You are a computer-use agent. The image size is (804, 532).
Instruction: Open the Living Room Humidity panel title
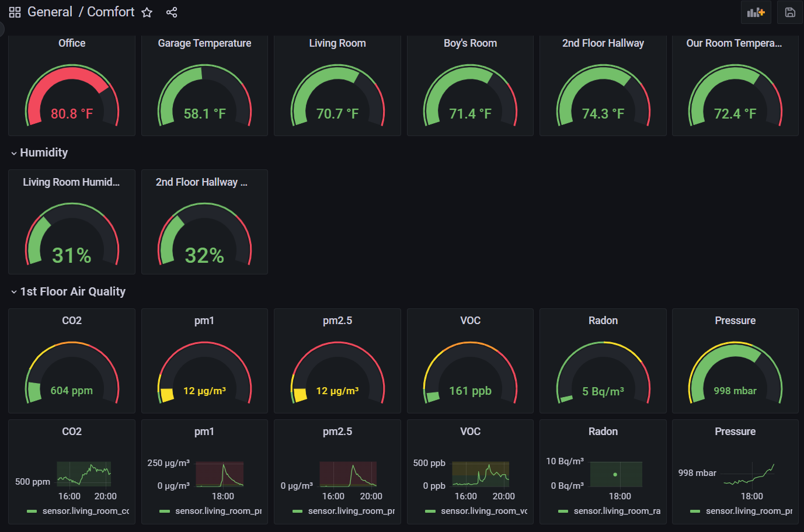pos(71,182)
